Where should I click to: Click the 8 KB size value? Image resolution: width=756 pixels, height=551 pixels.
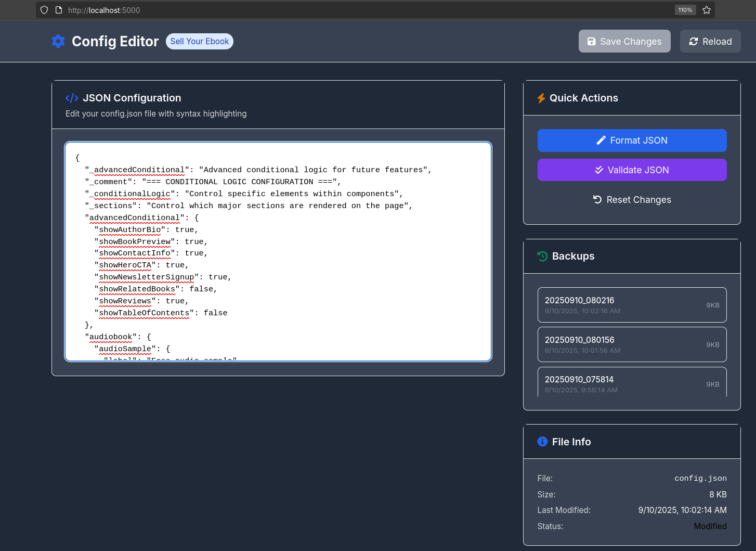tap(718, 494)
